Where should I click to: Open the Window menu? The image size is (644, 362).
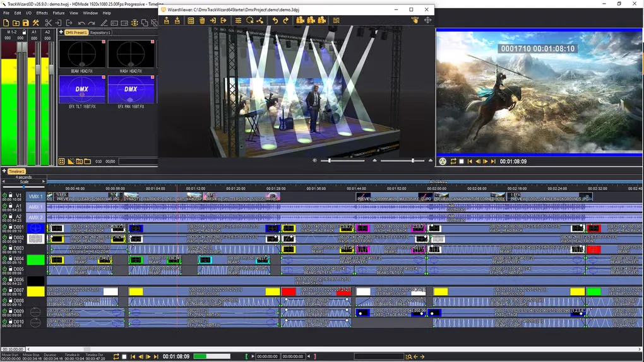tap(90, 13)
